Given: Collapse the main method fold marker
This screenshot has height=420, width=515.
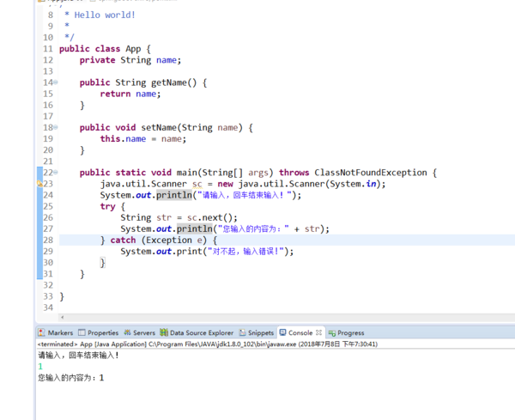Looking at the screenshot, I should [x=56, y=172].
